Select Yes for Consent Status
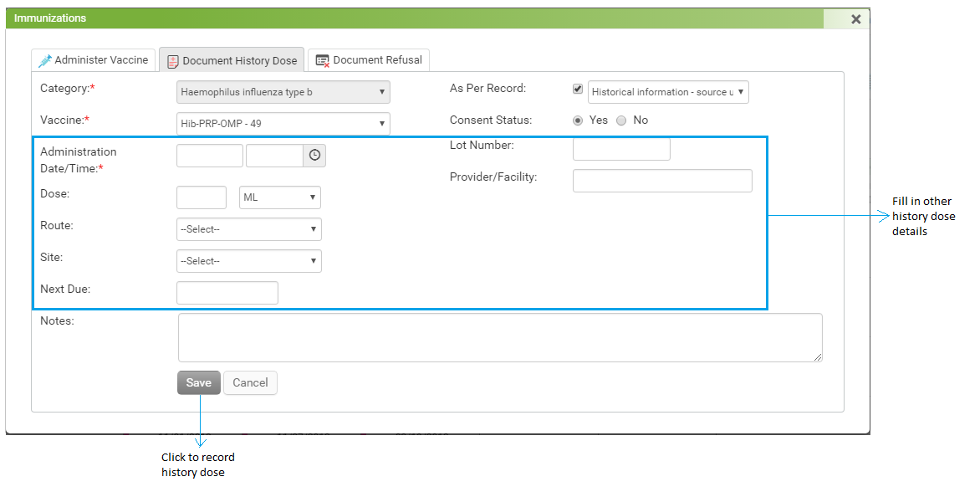The image size is (980, 492). click(x=578, y=120)
